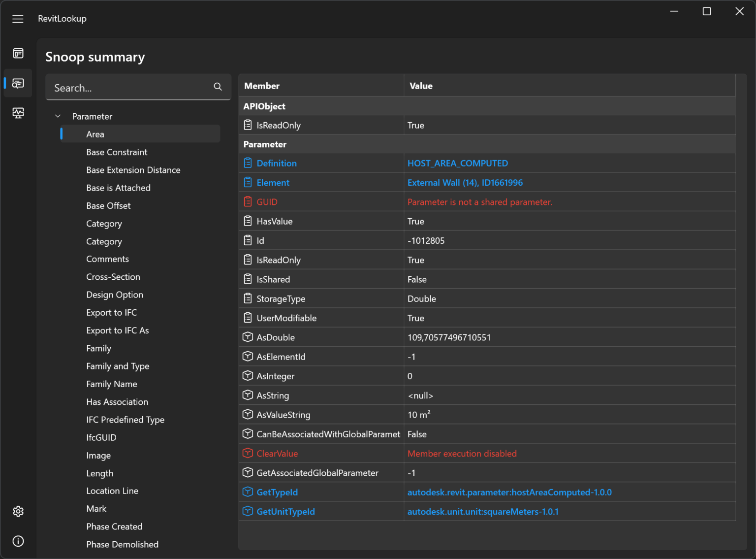Click the UserModifiable property icon
Viewport: 756px width, 559px height.
point(248,318)
